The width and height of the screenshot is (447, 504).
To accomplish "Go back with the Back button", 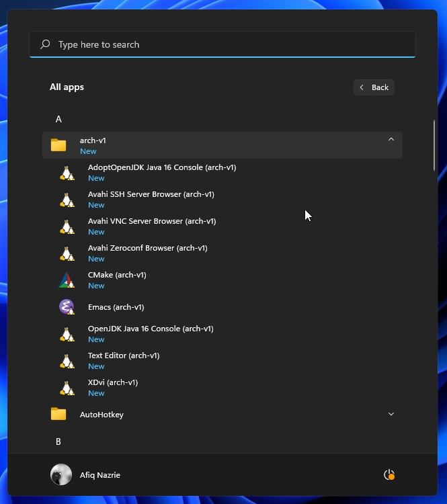I will tap(374, 87).
